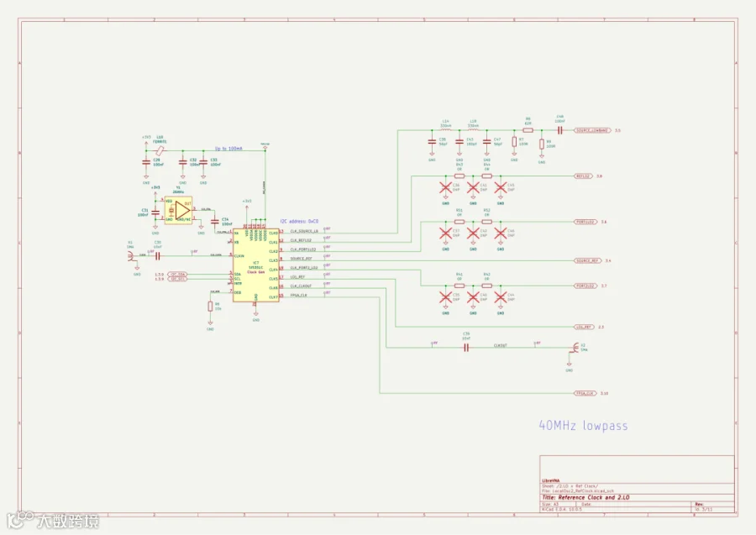
Task: Click the title block "Reference Clock and 2.LO"
Action: (x=585, y=497)
